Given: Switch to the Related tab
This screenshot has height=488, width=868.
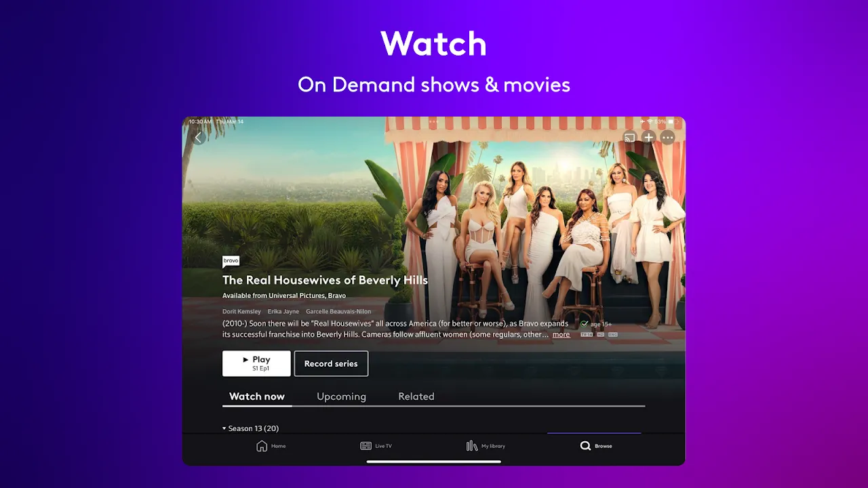Looking at the screenshot, I should click(x=416, y=396).
